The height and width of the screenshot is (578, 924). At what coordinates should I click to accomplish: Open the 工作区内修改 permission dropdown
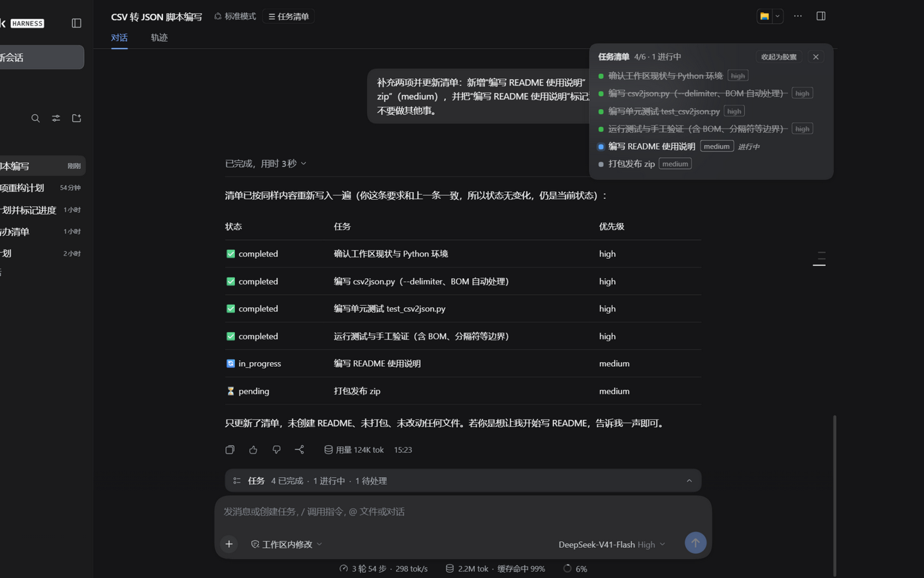[x=286, y=544]
